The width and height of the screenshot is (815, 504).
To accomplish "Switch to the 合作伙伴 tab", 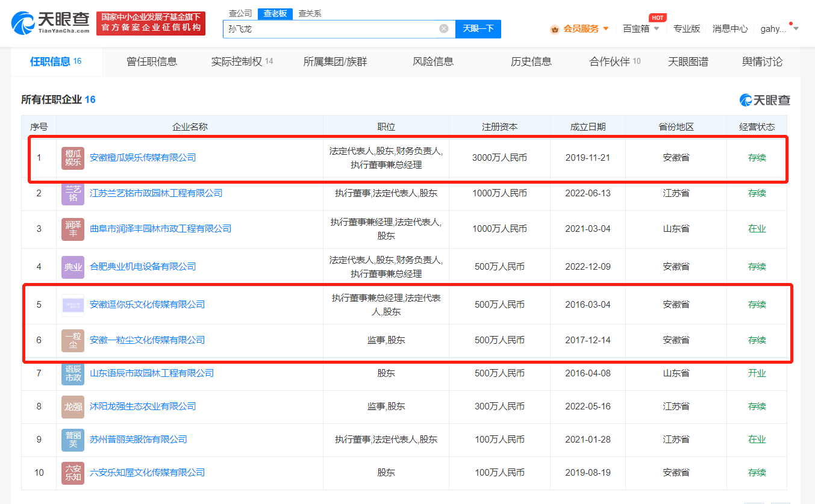I will [x=615, y=61].
